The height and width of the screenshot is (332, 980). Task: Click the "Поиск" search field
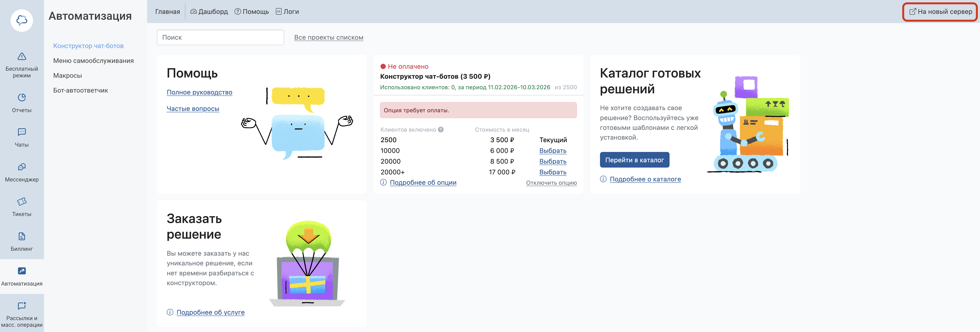tap(220, 38)
